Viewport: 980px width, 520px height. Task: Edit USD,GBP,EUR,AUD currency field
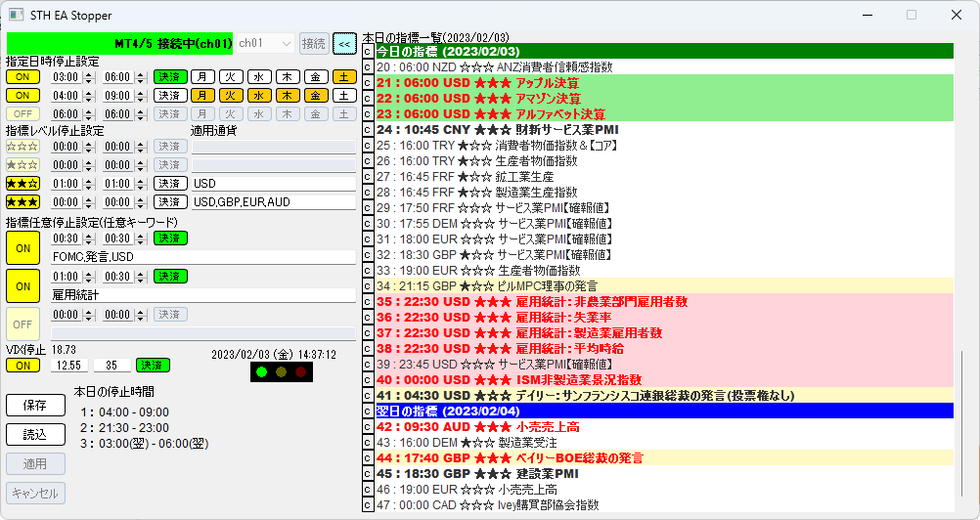(x=274, y=202)
